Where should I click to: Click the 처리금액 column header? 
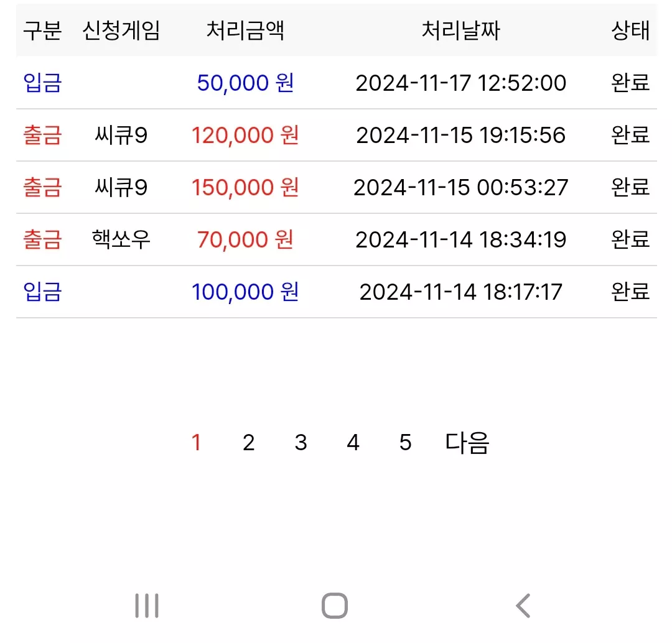(245, 30)
